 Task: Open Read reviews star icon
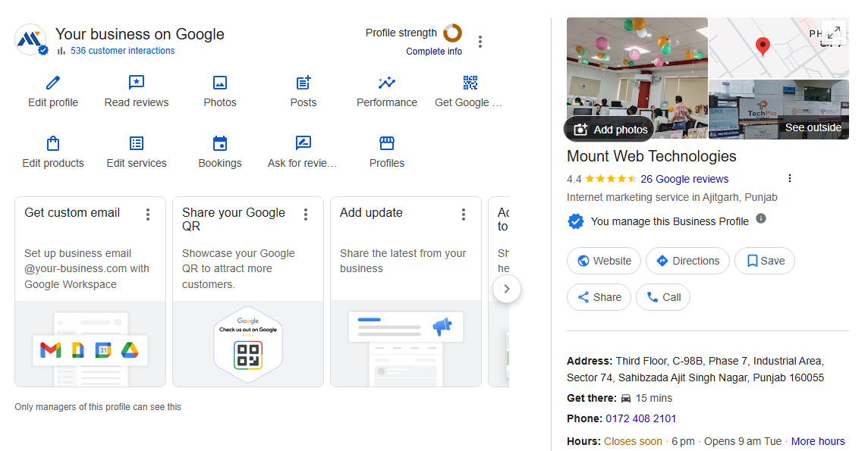click(x=137, y=83)
